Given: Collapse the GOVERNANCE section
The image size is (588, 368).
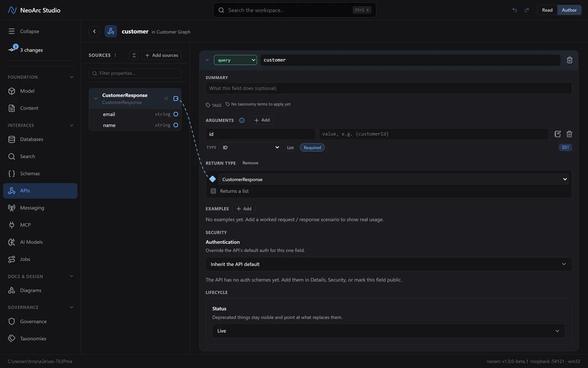Looking at the screenshot, I should click(x=72, y=307).
